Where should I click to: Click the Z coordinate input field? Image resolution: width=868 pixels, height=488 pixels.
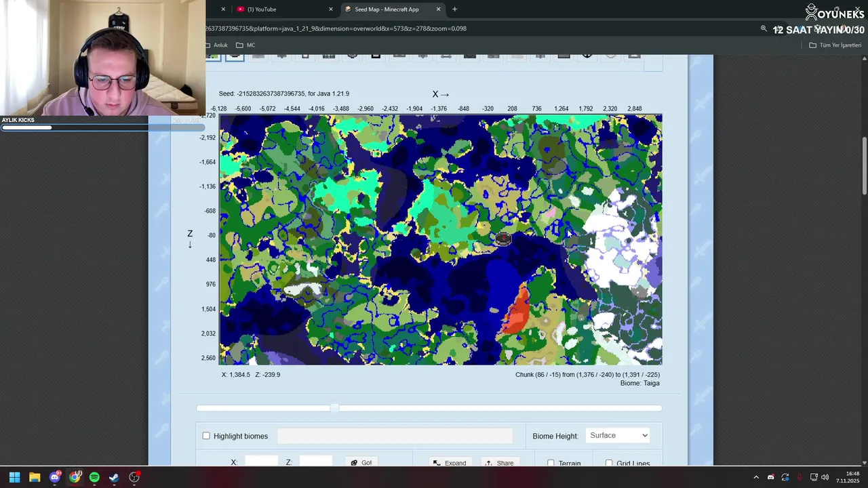tap(315, 462)
